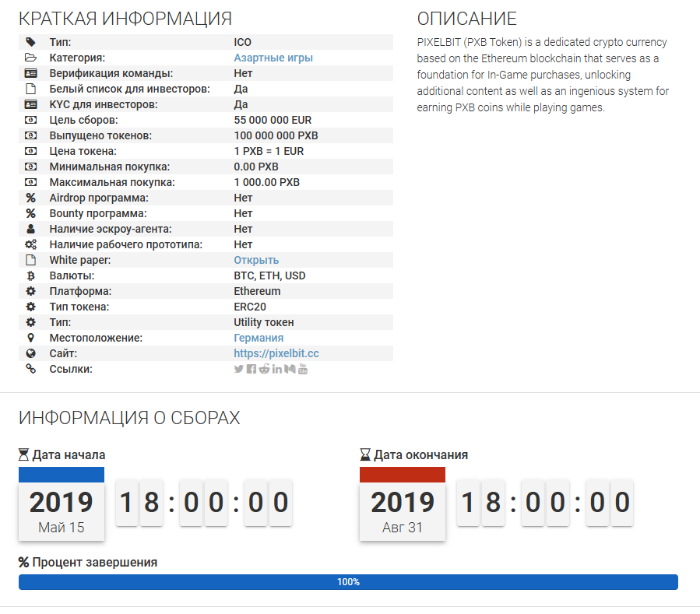Click the Twitter icon in Ссылки row

238,369
